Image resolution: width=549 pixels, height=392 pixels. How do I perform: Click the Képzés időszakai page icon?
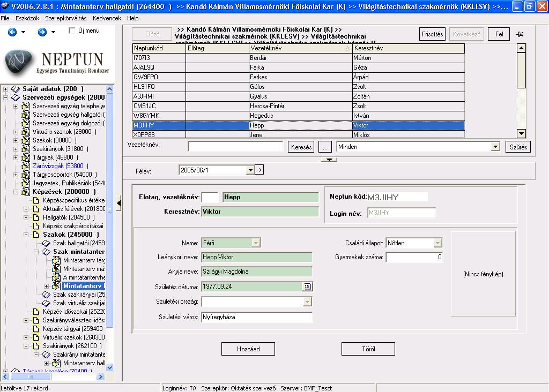pyautogui.click(x=36, y=312)
